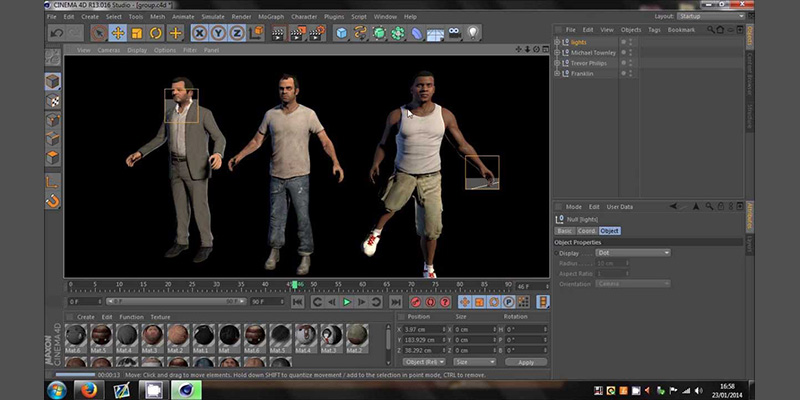Toggle scale keyframe recording icon
The height and width of the screenshot is (400, 800).
480,302
